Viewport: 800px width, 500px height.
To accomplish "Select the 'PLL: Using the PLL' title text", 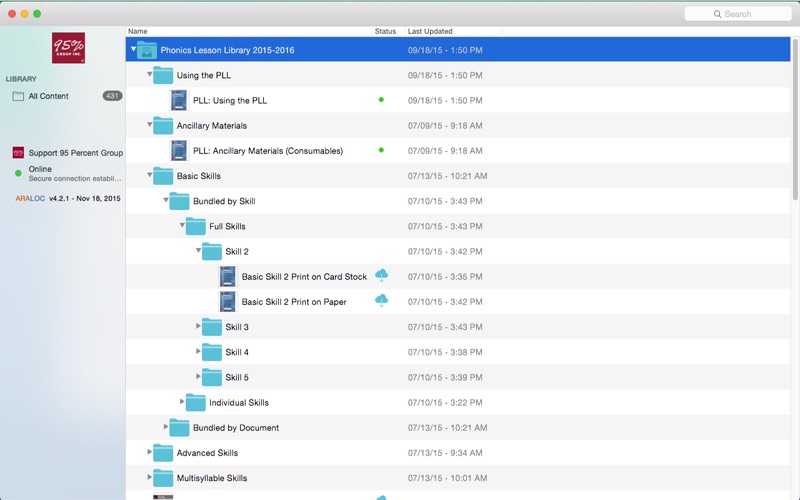I will pos(230,101).
